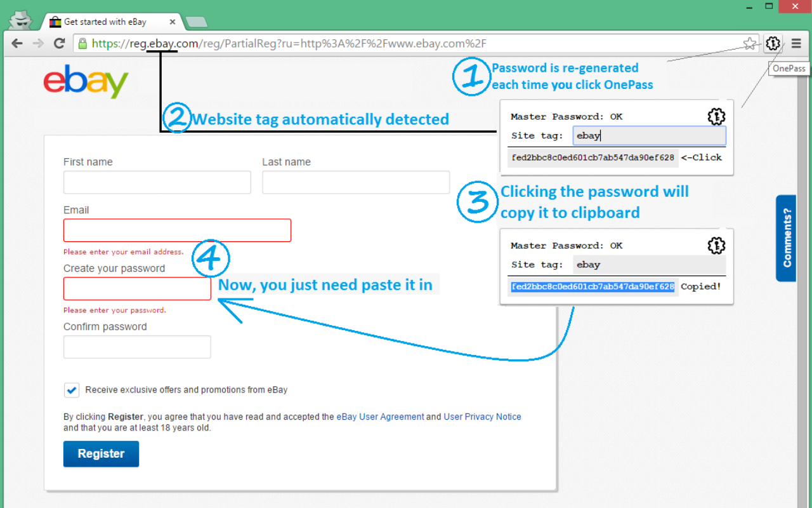Viewport: 812px width, 508px height.
Task: Click the eBay favicon on the tab
Action: pyautogui.click(x=55, y=22)
